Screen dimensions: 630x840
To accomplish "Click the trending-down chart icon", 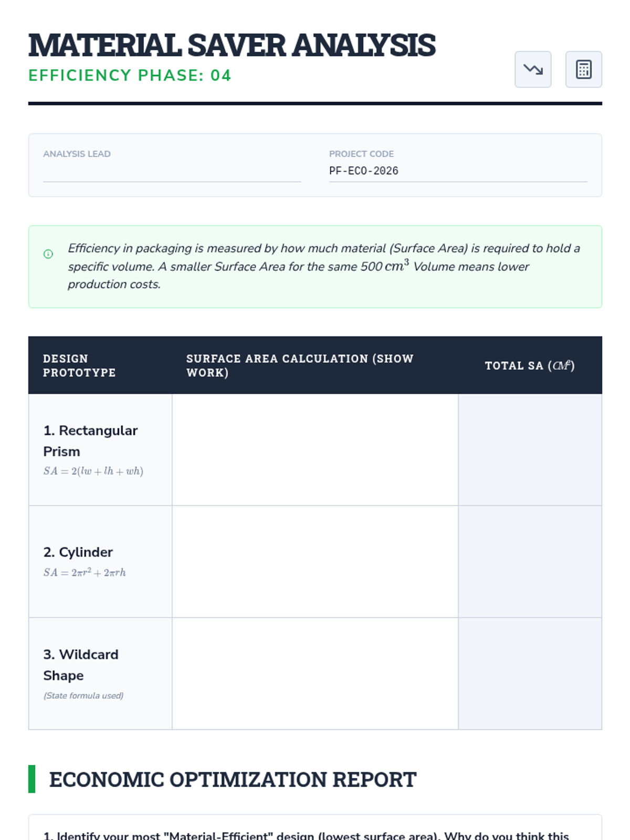I will click(x=533, y=69).
